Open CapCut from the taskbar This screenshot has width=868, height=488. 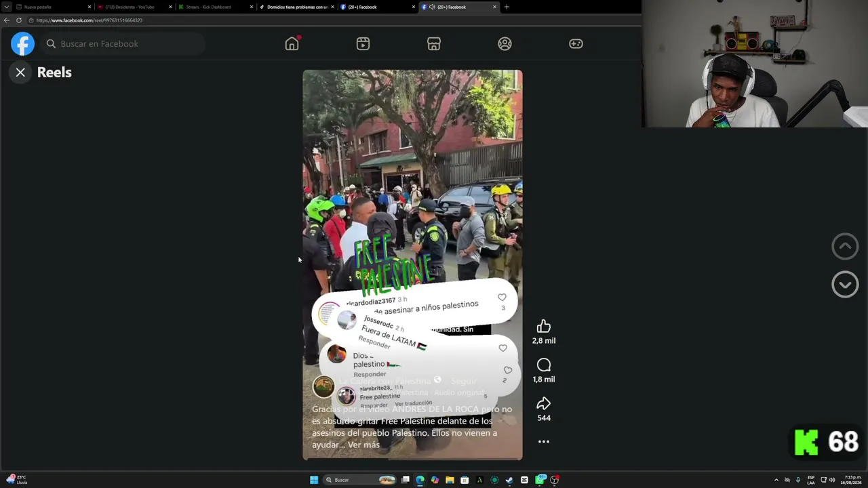[524, 480]
